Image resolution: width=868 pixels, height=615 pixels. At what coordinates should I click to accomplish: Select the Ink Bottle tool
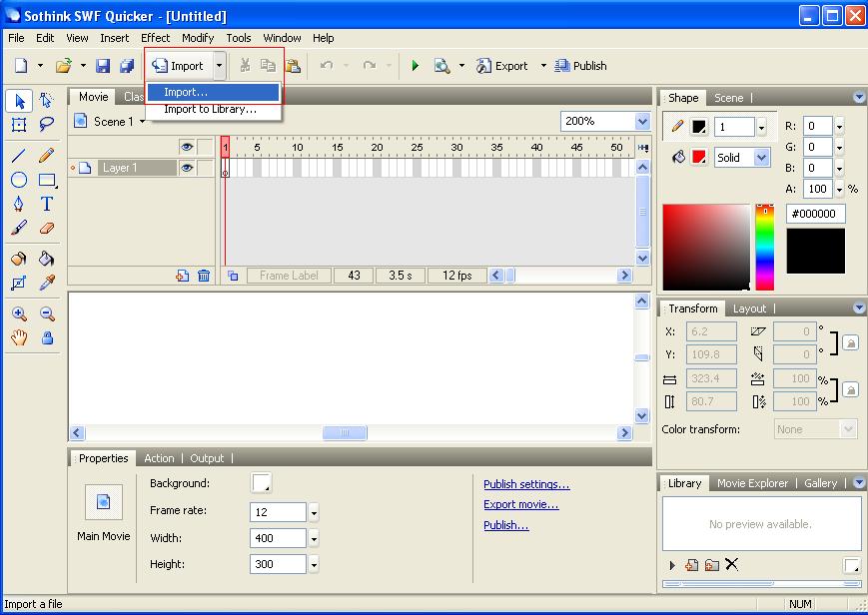19,259
